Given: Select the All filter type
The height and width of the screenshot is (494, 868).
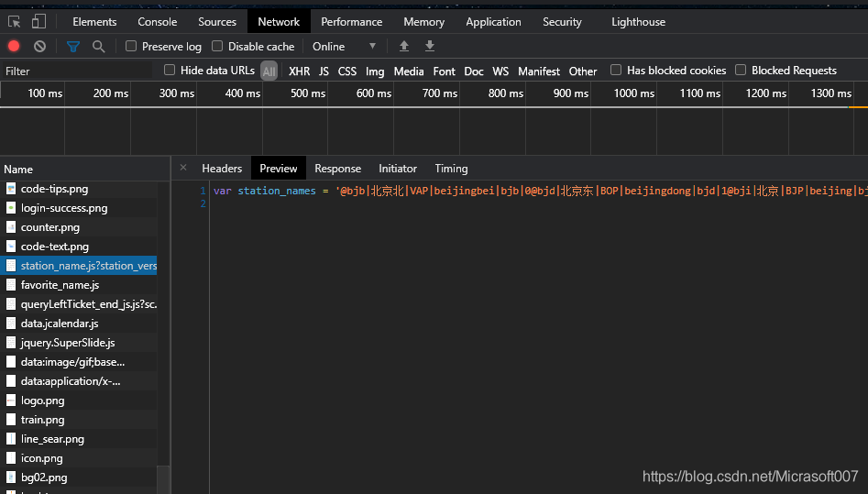Looking at the screenshot, I should tap(269, 71).
